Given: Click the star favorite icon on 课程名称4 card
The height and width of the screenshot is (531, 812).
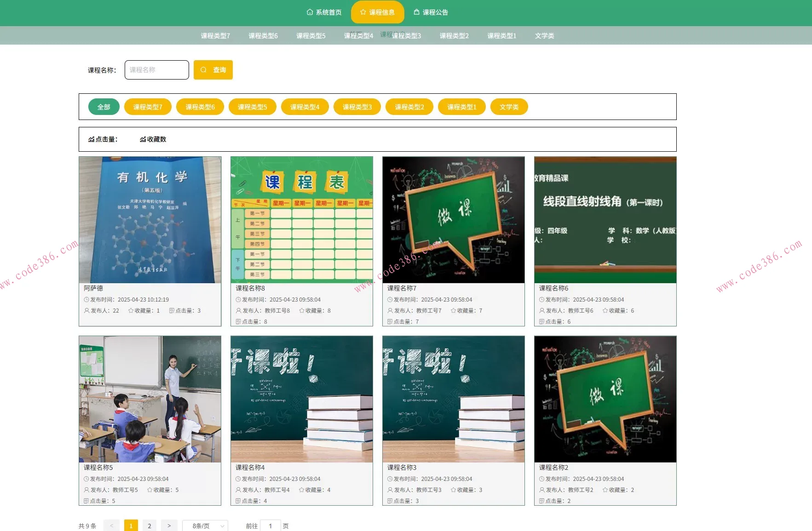Looking at the screenshot, I should pos(302,490).
